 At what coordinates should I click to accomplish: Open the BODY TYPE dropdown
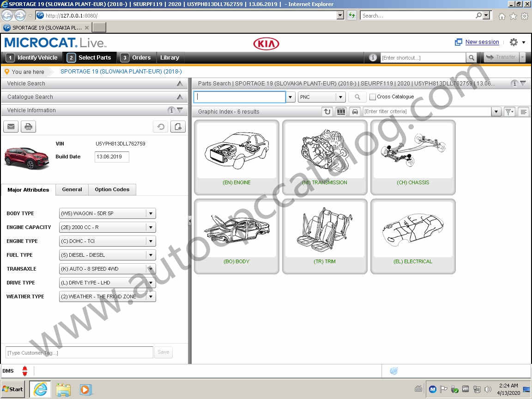[151, 213]
